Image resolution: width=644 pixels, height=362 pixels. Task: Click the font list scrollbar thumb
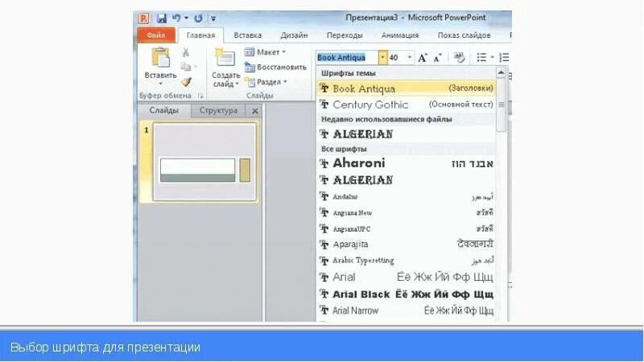(501, 105)
